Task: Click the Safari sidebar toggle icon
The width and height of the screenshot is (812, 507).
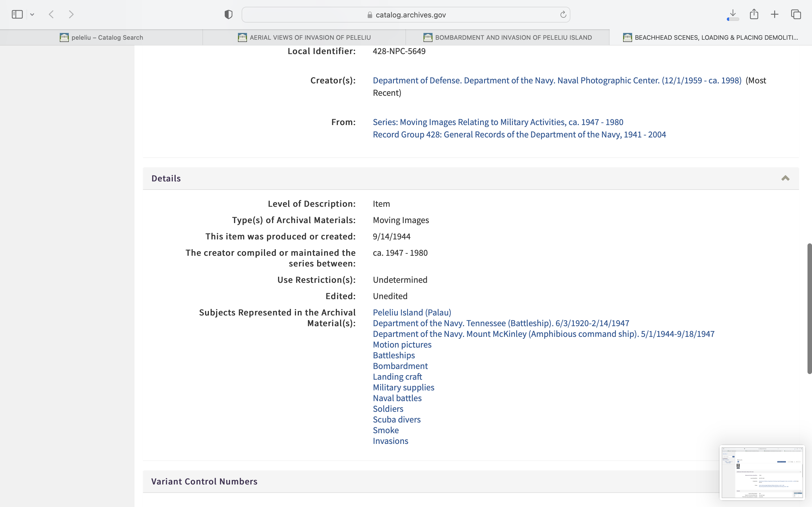Action: [17, 14]
